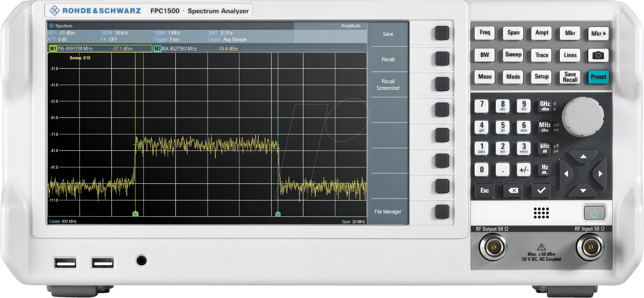Select the Ampt amplitude key
The width and height of the screenshot is (644, 298).
(x=542, y=33)
